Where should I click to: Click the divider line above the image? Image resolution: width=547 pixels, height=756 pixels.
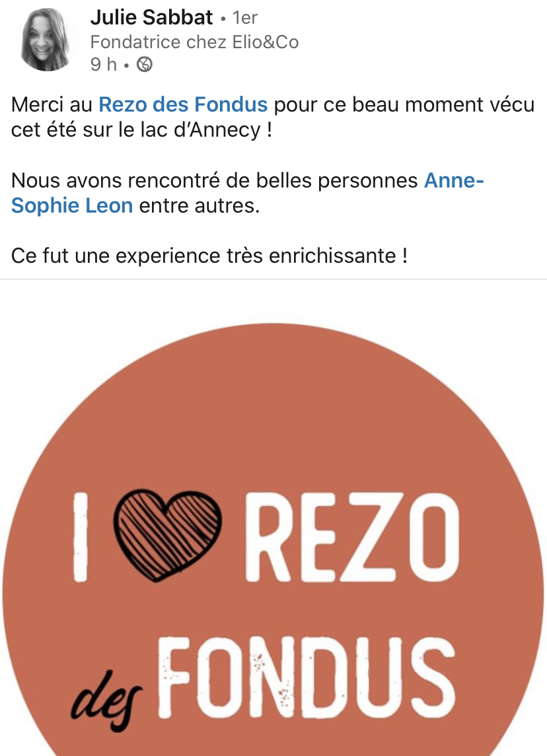pyautogui.click(x=273, y=279)
